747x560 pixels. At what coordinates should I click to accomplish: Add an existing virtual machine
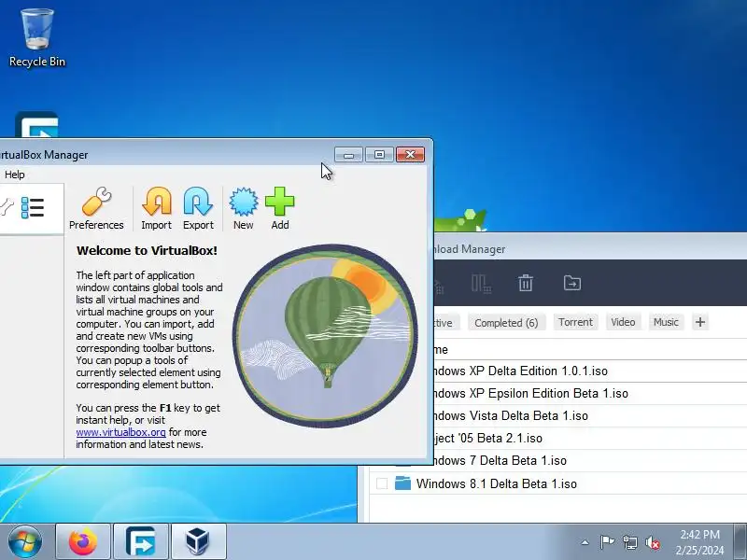[279, 208]
